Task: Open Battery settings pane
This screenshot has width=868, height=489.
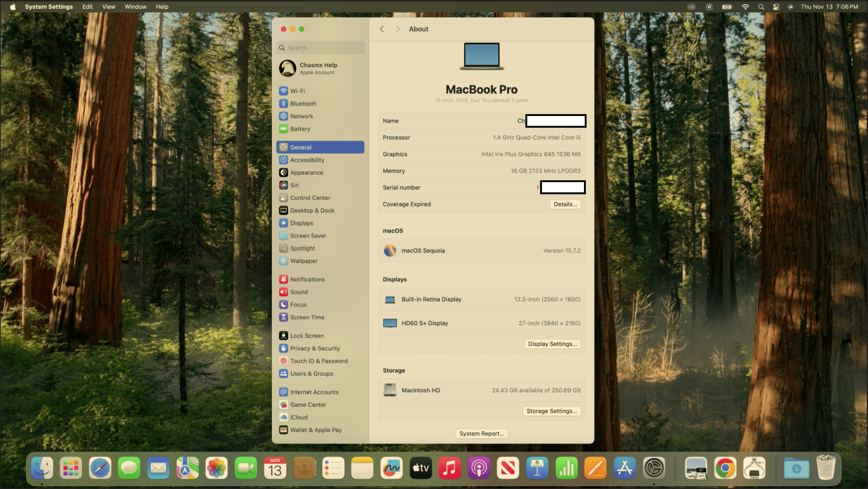Action: tap(300, 129)
